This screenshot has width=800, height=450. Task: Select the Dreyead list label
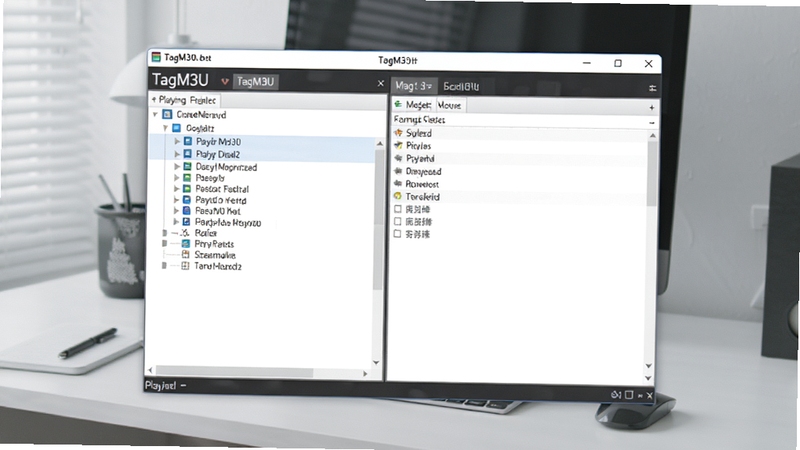[423, 171]
